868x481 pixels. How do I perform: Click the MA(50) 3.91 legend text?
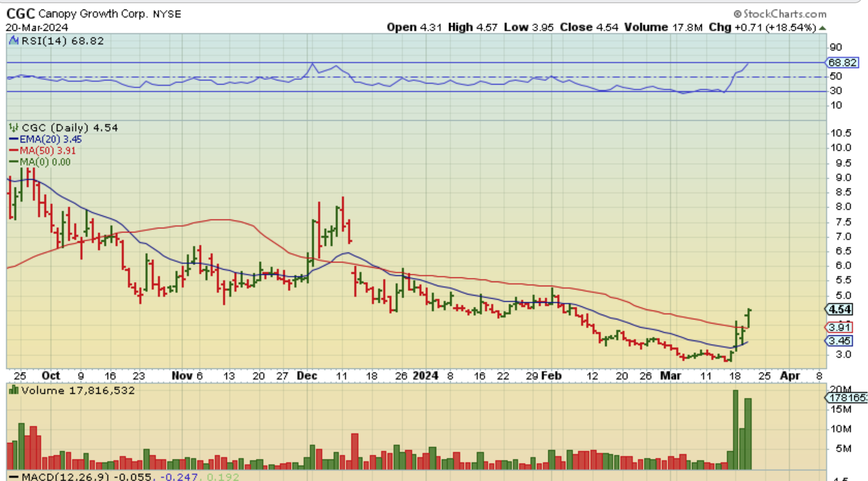click(48, 151)
